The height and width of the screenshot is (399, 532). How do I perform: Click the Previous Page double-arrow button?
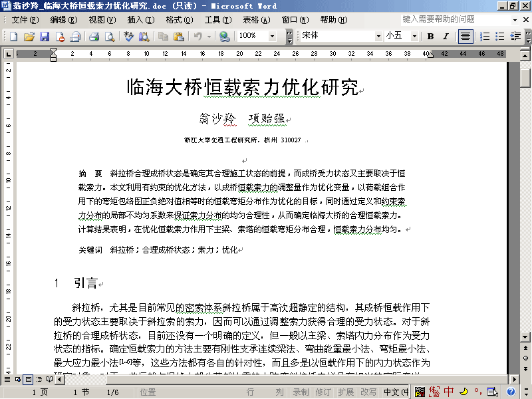coord(525,348)
